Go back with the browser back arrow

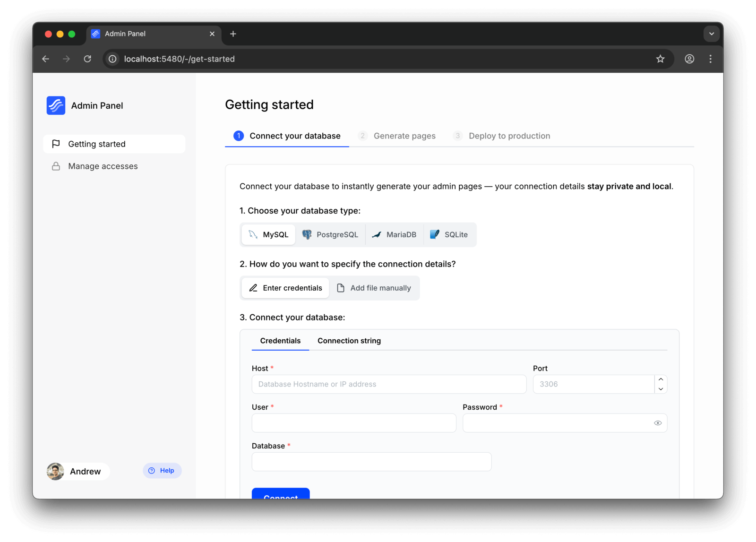pos(46,59)
